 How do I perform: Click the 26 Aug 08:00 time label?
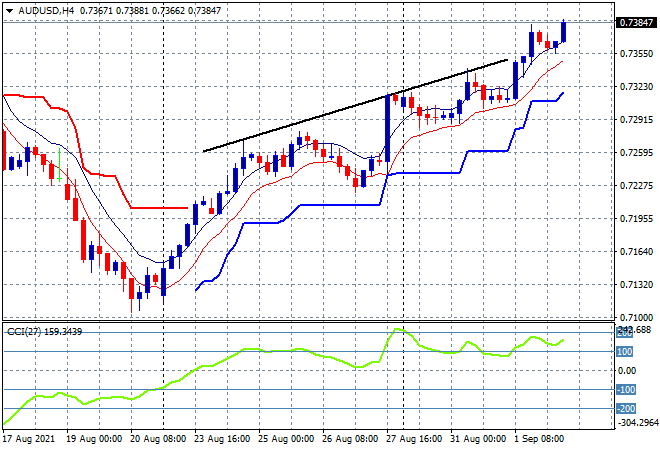pos(350,439)
